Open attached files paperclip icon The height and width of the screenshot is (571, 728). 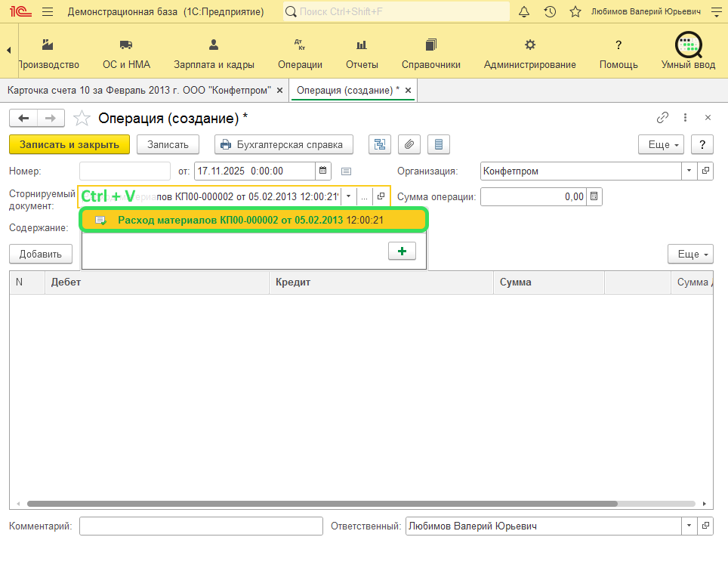[x=409, y=144]
